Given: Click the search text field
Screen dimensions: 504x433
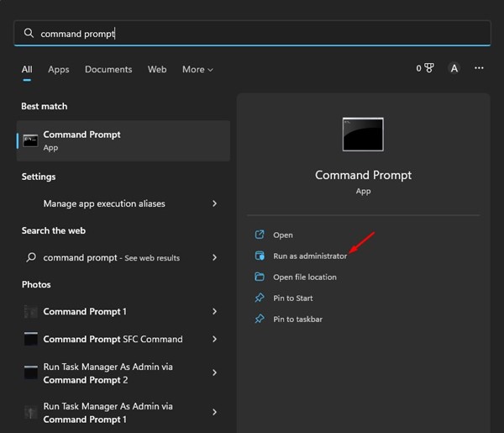Looking at the screenshot, I should (x=252, y=34).
